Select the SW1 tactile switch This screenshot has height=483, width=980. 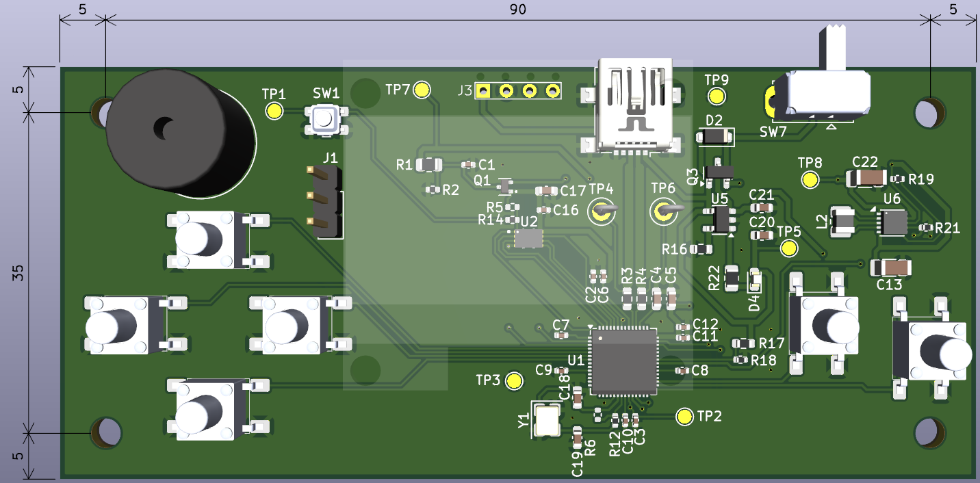click(x=324, y=119)
